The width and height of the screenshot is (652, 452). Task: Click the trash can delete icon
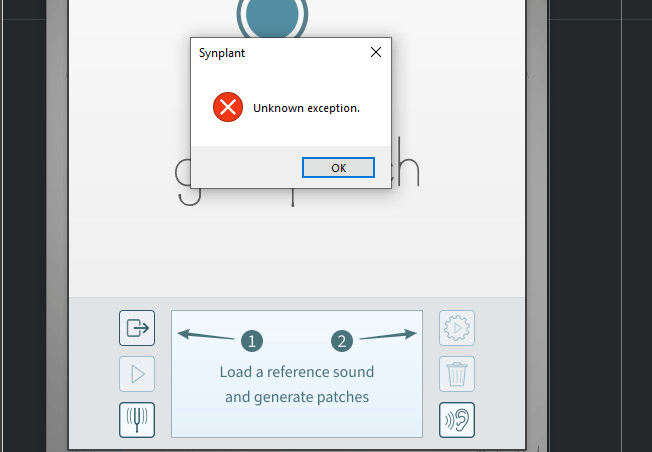click(x=457, y=374)
